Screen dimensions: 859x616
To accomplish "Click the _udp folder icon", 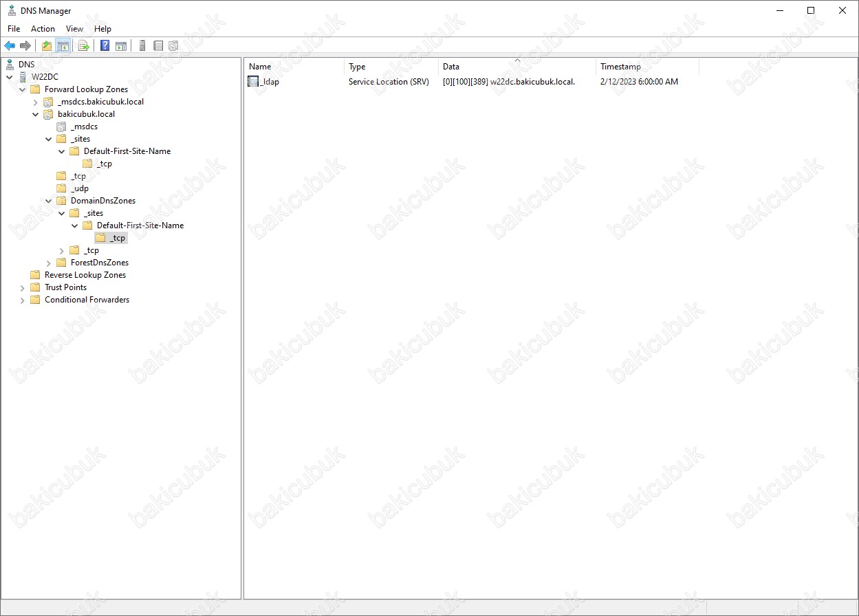I will [x=61, y=188].
